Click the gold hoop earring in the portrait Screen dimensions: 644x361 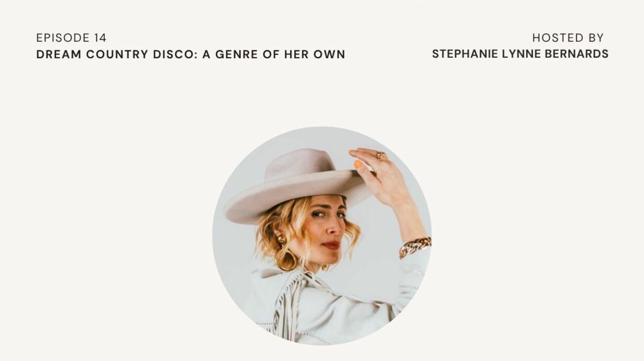[286, 259]
